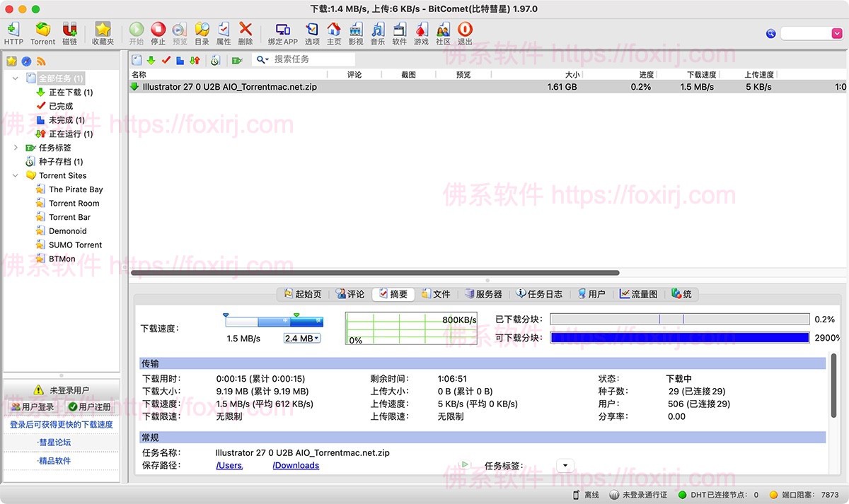Open the 选项 options dialog
This screenshot has height=504, width=849.
pos(312,32)
